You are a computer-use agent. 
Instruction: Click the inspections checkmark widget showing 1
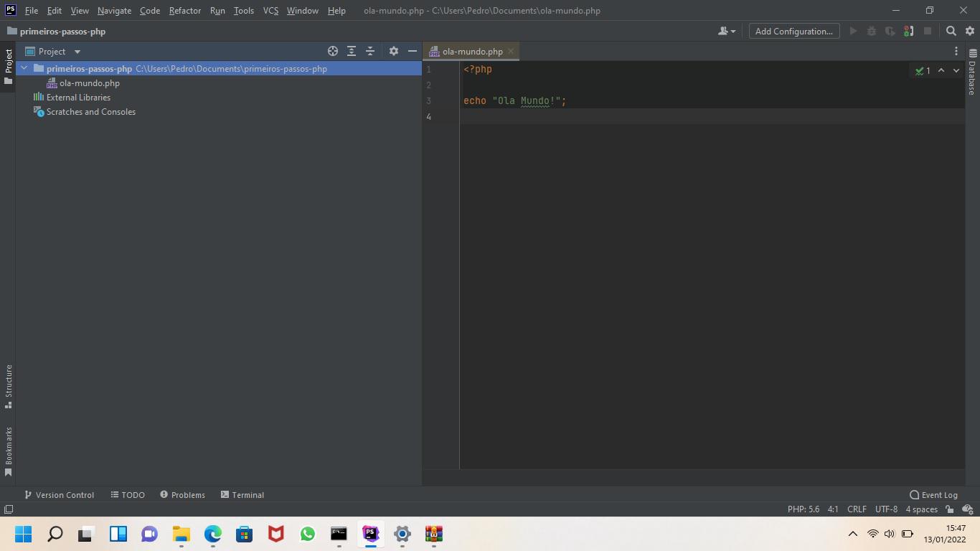[923, 70]
